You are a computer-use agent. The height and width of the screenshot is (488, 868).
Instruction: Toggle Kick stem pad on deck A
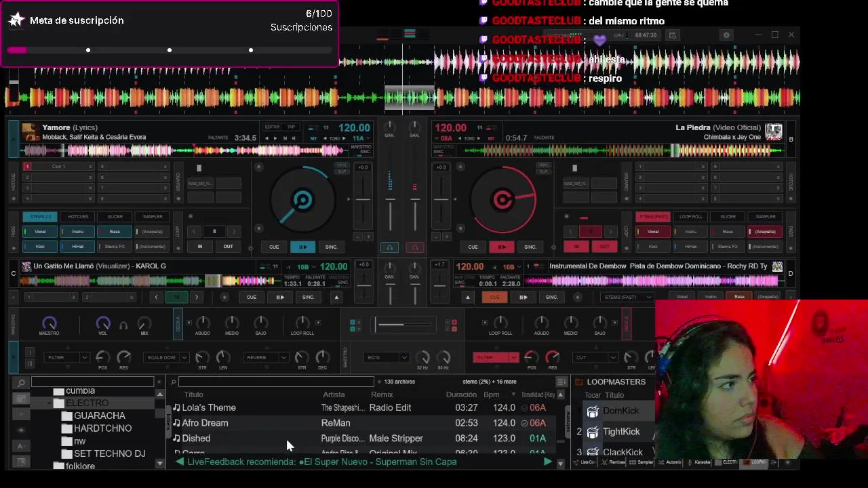[x=40, y=247]
